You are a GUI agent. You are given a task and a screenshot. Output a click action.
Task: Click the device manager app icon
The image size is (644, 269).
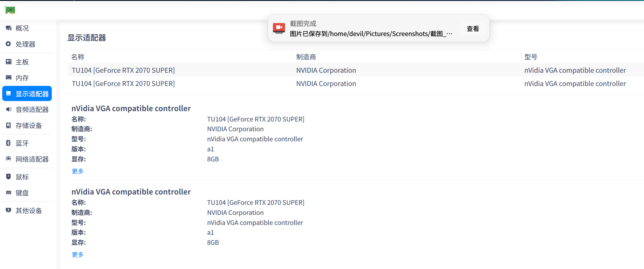[10, 10]
